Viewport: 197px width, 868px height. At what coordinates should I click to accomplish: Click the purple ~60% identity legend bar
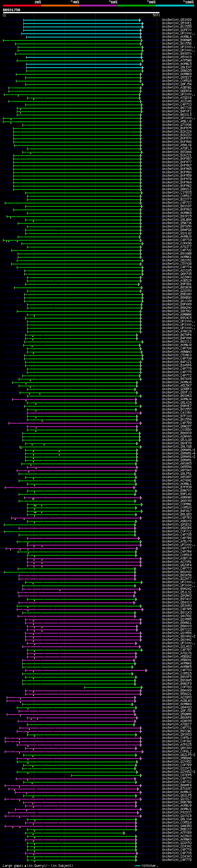[x=99, y=6]
